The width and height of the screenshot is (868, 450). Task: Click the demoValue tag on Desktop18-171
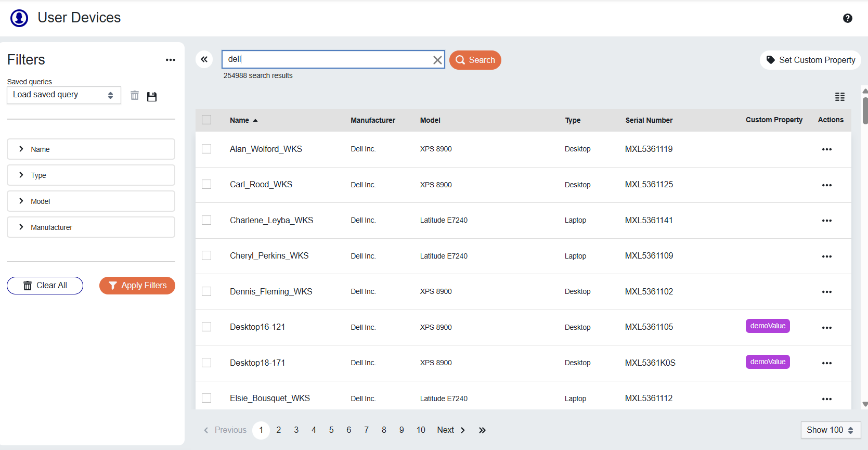click(767, 362)
